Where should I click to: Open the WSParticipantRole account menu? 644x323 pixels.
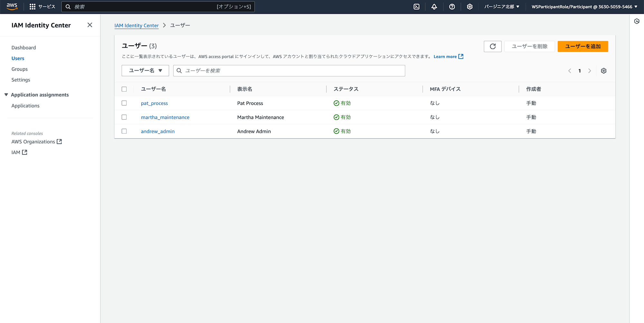point(584,7)
